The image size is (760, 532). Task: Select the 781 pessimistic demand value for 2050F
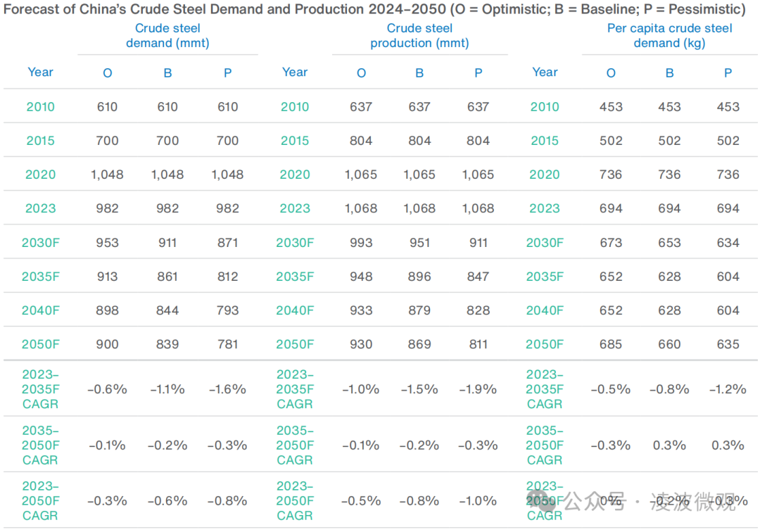click(x=227, y=344)
